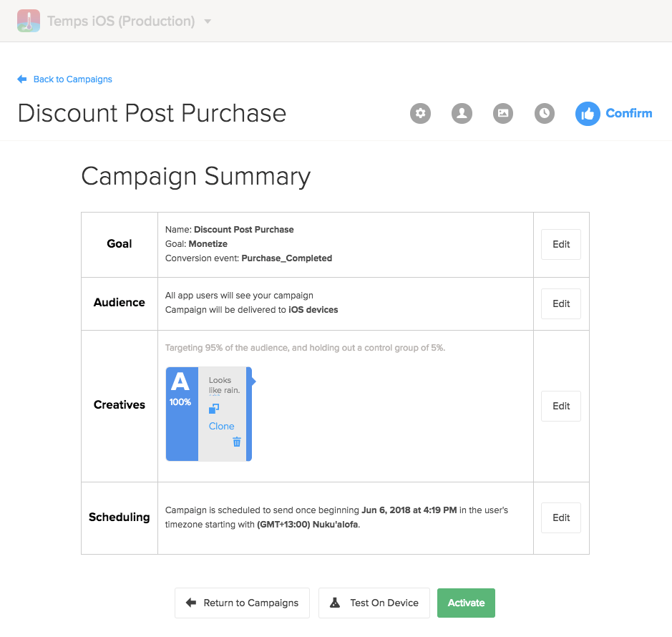672x637 pixels.
Task: Activate the campaign with the green button
Action: (x=466, y=603)
